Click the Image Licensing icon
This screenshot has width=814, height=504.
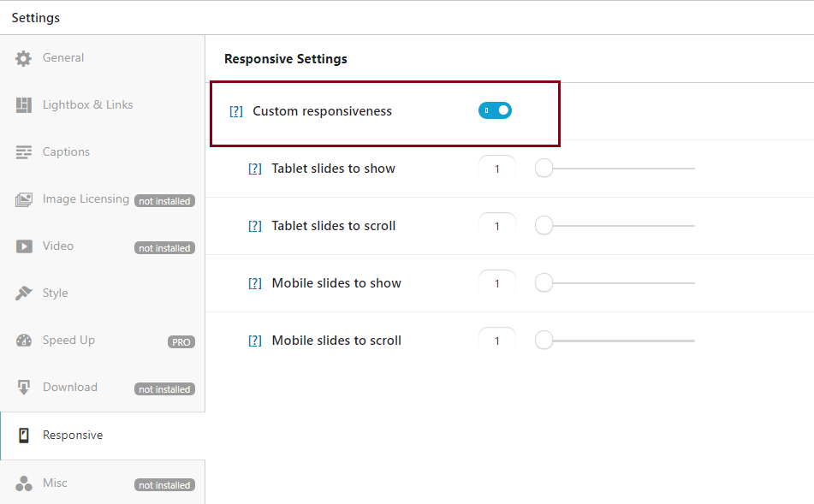[x=24, y=199]
